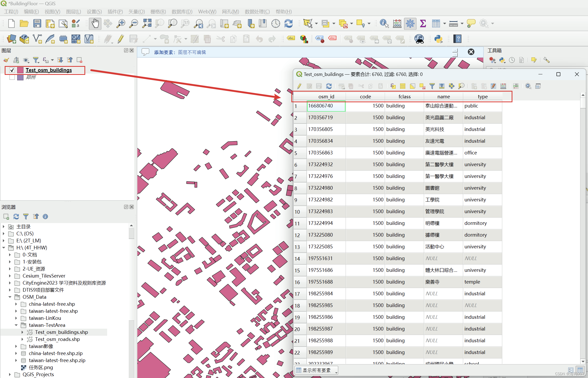Click Select features using expression icon in table

pos(393,86)
